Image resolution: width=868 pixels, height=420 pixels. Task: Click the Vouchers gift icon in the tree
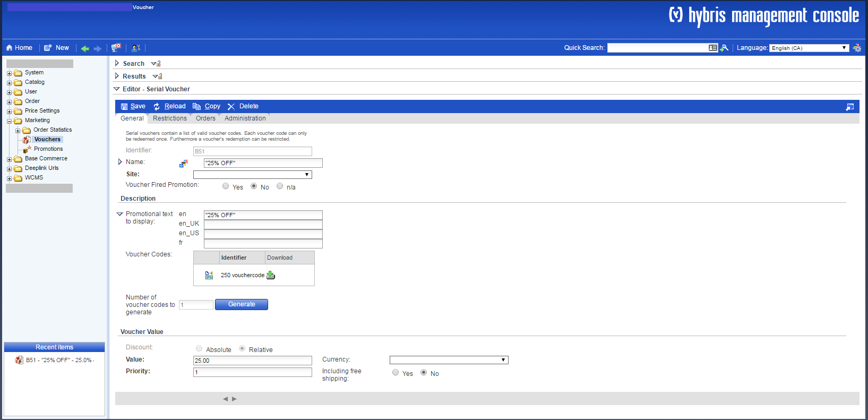click(x=27, y=140)
